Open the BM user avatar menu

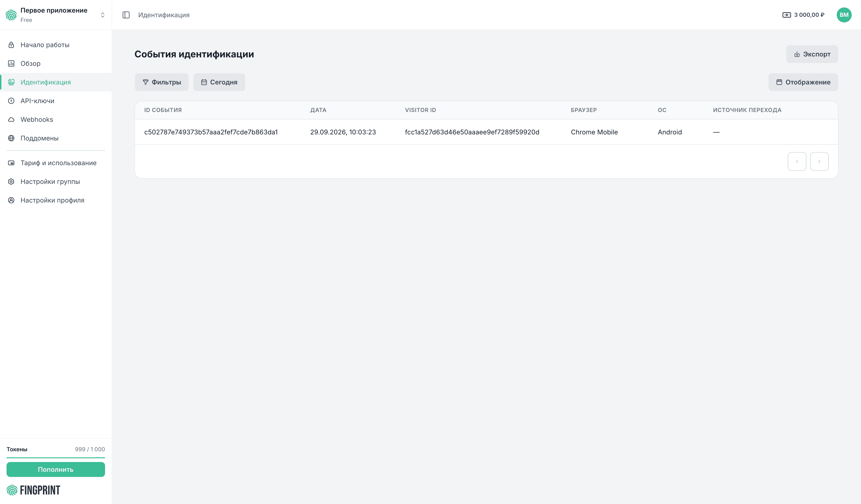pos(843,15)
